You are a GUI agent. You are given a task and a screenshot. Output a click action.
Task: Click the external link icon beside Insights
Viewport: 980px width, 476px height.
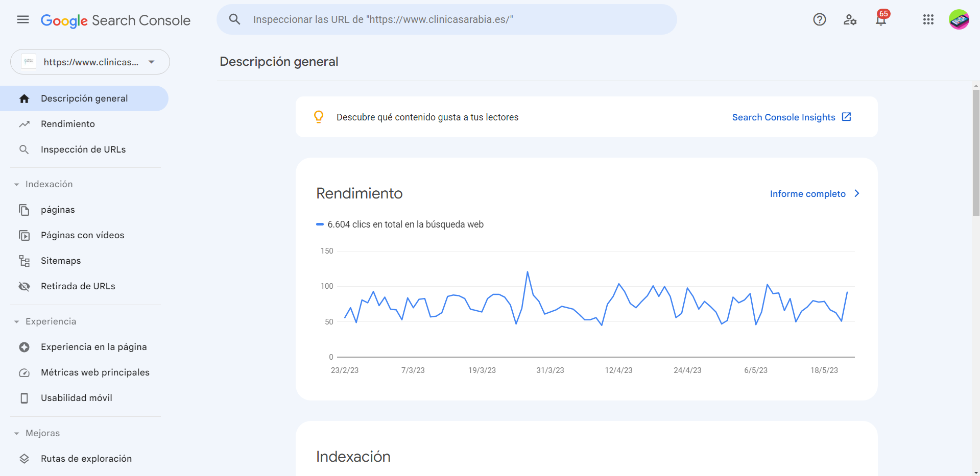(846, 117)
